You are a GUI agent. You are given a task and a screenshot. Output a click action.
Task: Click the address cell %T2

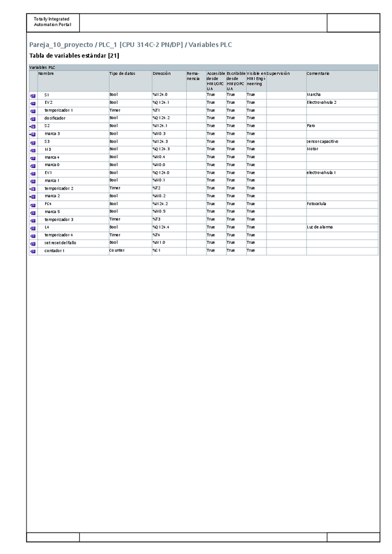coord(169,188)
